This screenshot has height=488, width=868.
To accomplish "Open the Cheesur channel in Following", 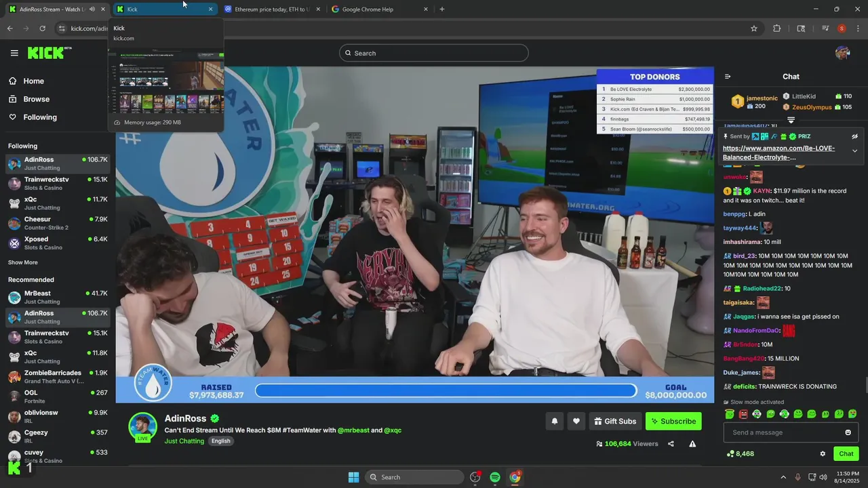I will [58, 223].
